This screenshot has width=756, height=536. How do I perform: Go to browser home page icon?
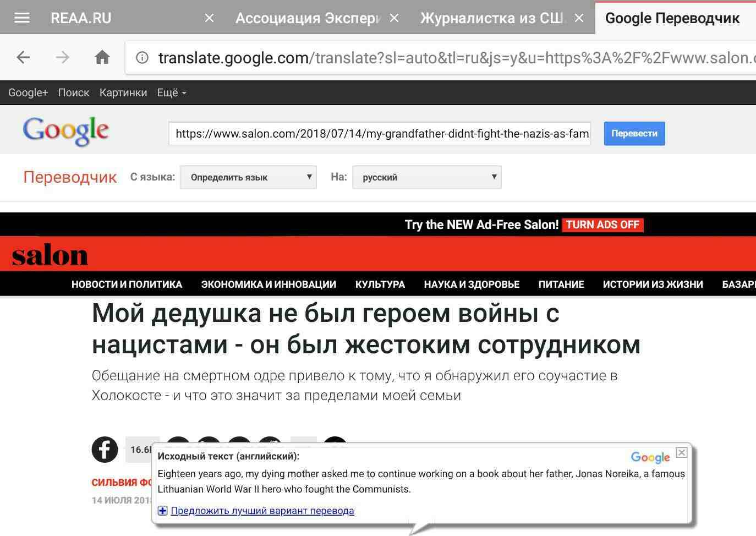click(102, 57)
